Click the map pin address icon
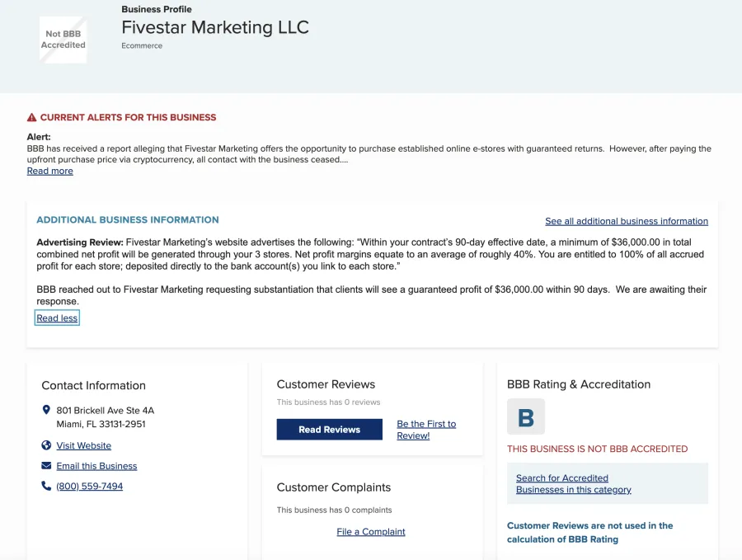742x560 pixels. [x=46, y=410]
